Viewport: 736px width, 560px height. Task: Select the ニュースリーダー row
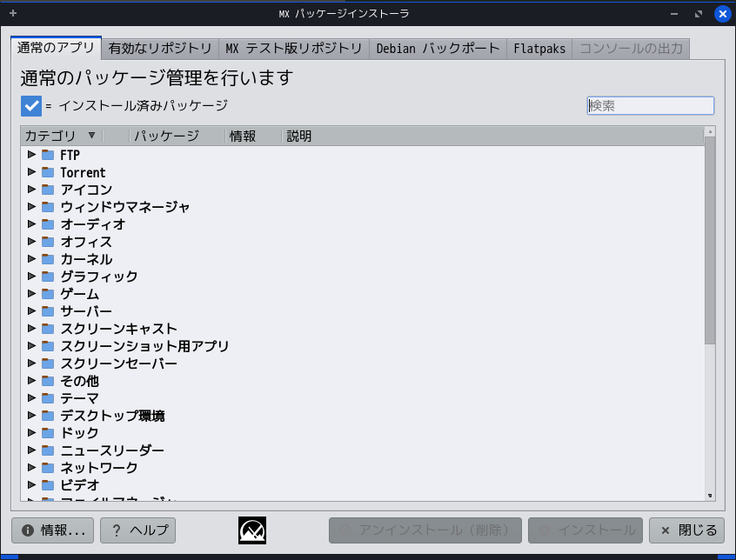(x=363, y=450)
